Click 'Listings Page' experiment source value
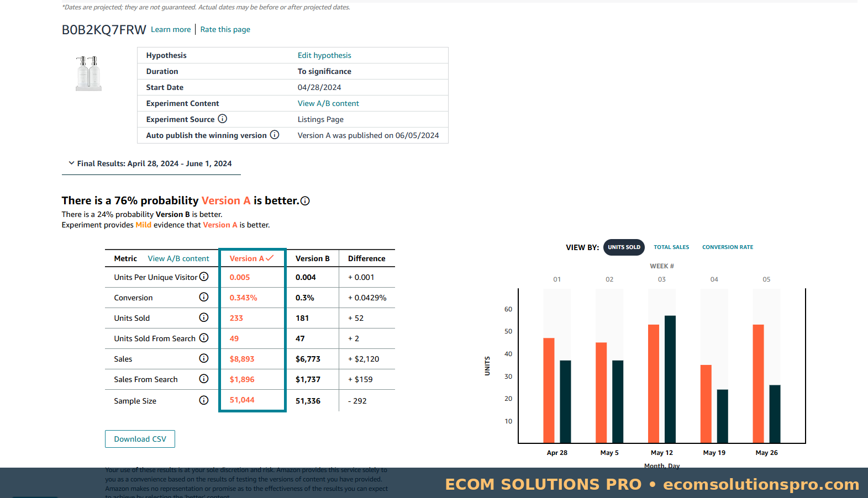This screenshot has height=498, width=868. pyautogui.click(x=320, y=119)
